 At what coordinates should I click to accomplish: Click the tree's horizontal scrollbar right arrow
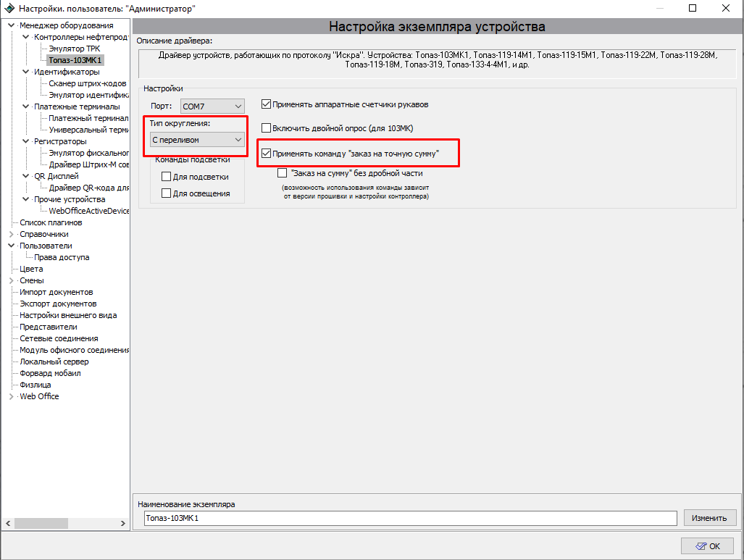pyautogui.click(x=123, y=523)
